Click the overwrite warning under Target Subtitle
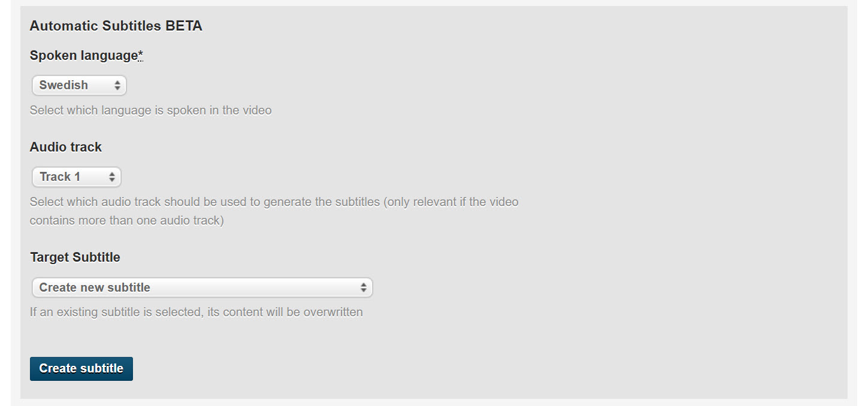Screen dimensions: 868x406 pos(196,312)
